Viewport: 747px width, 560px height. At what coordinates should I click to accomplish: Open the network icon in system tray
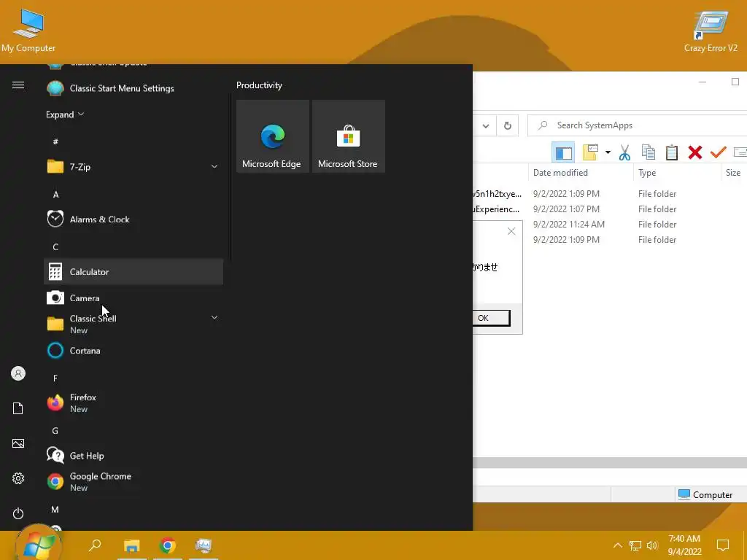[635, 545]
